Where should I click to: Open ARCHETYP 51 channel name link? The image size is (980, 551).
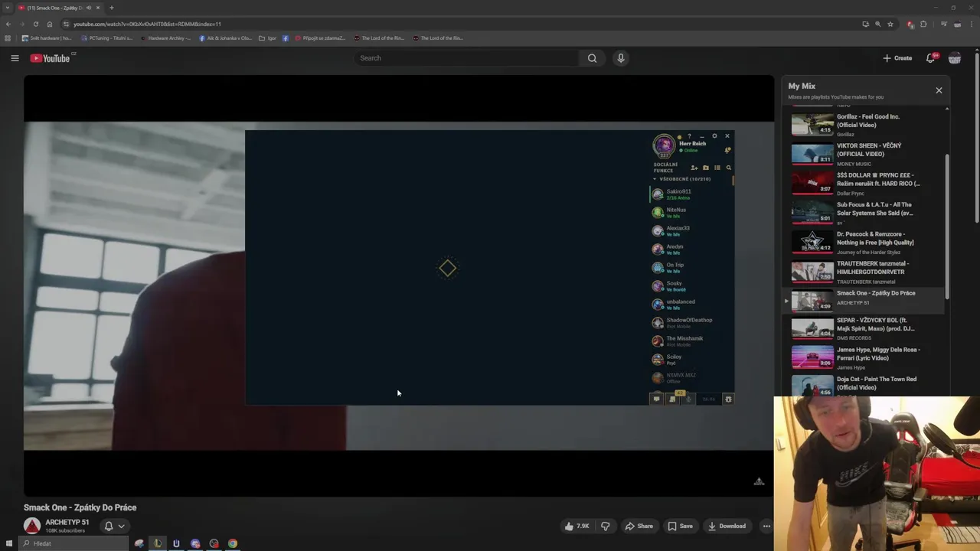67,522
